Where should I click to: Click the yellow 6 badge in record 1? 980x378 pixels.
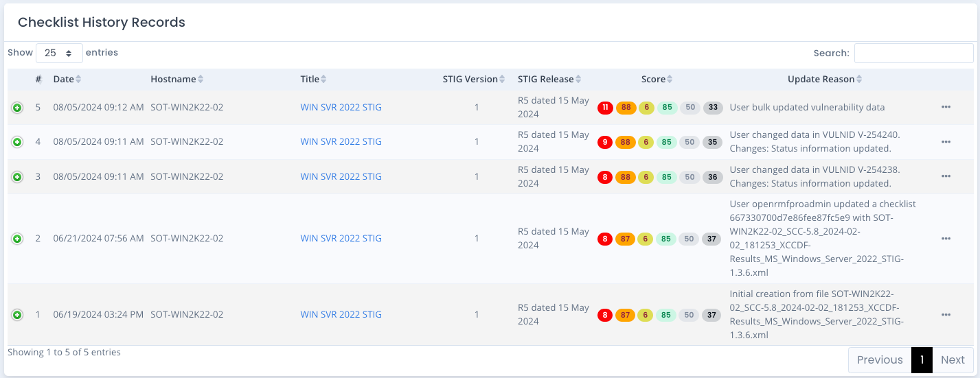tap(646, 315)
